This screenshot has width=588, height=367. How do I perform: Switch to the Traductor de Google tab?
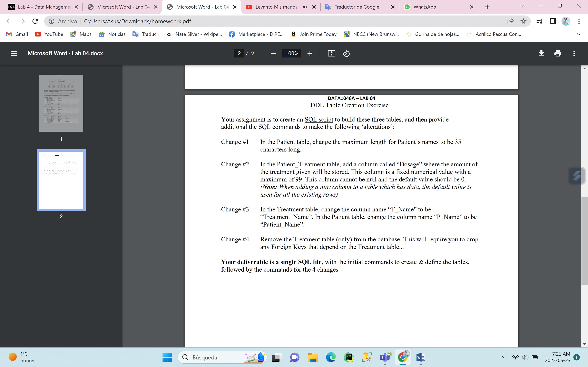coord(356,7)
